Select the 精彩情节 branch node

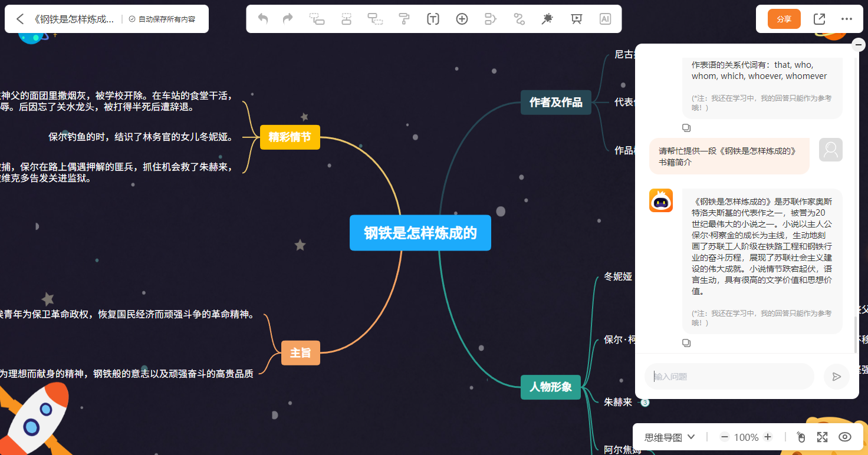(290, 137)
